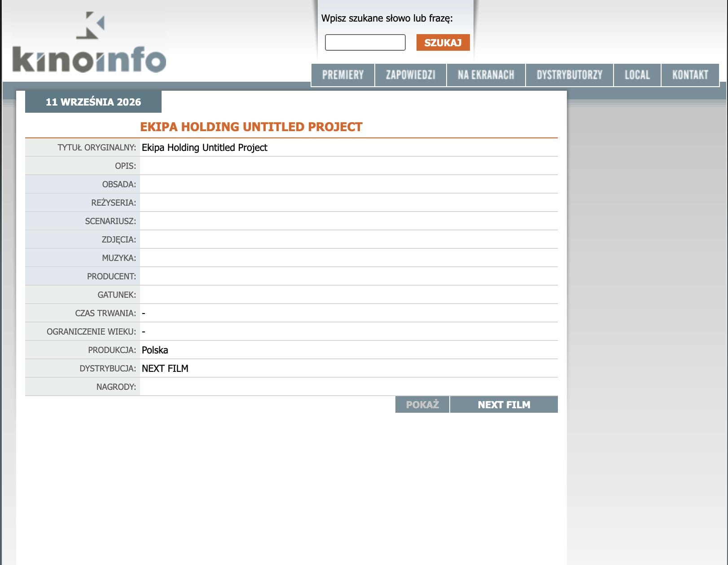
Task: Click the search phrase input field
Action: (x=365, y=43)
